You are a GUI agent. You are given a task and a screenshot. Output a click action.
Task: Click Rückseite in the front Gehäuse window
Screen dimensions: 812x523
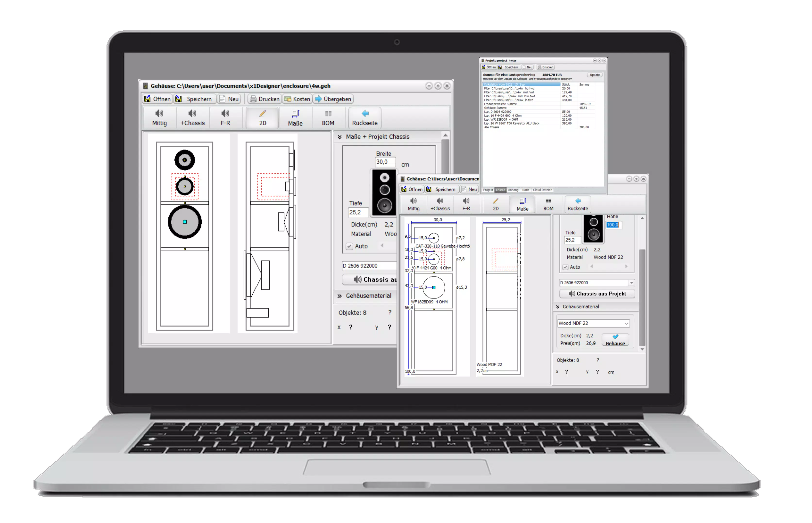click(x=577, y=204)
